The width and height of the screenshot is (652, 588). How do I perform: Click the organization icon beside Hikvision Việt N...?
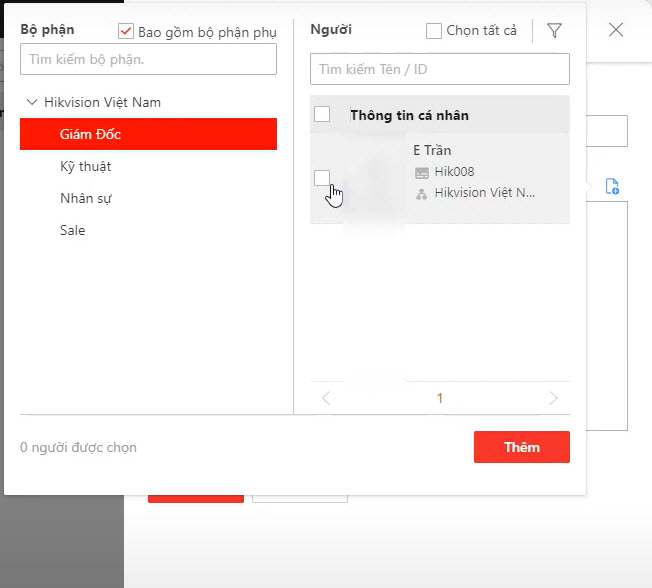pos(421,193)
